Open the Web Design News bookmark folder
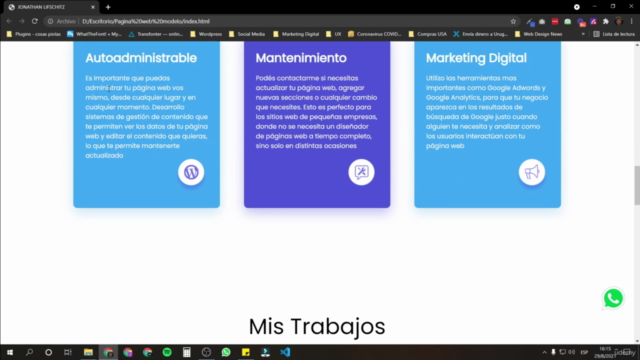This screenshot has width=640, height=360. [538, 34]
